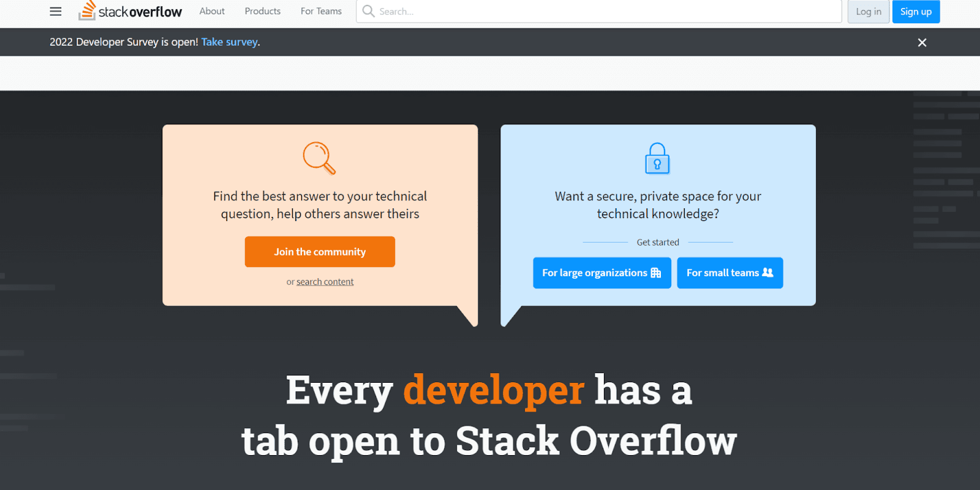Click the Stack Overflow logo

[x=130, y=11]
